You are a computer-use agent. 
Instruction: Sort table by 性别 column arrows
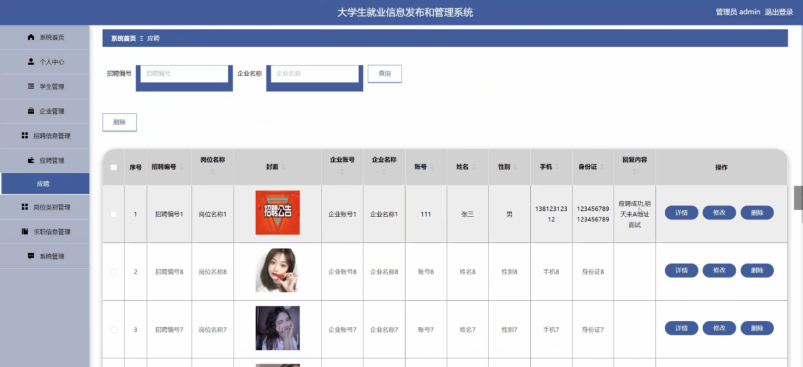coord(515,167)
